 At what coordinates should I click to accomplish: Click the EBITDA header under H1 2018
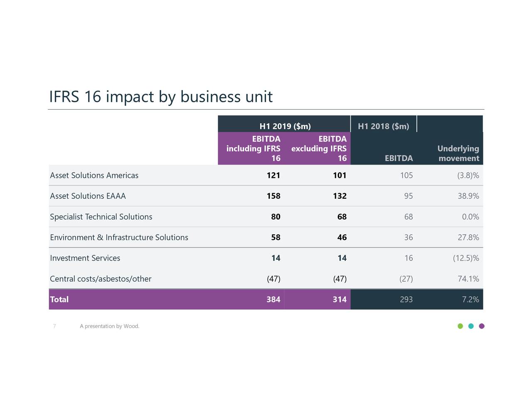[x=398, y=158]
